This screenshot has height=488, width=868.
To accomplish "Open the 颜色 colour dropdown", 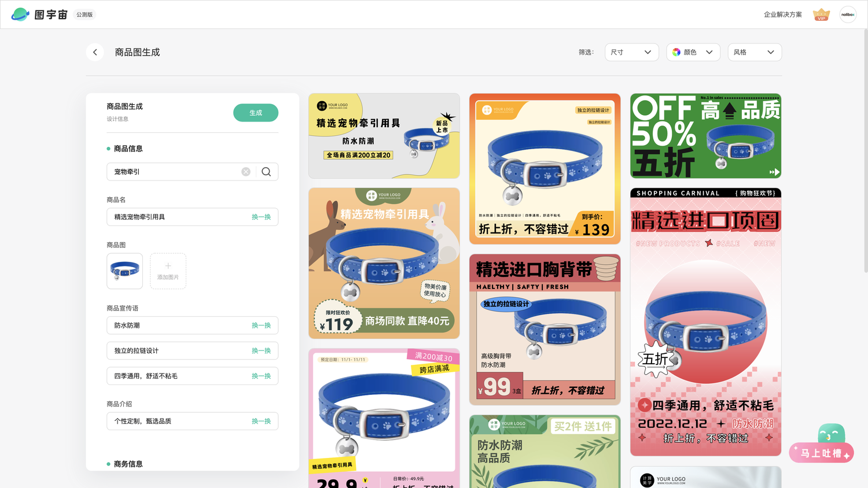I will 693,52.
